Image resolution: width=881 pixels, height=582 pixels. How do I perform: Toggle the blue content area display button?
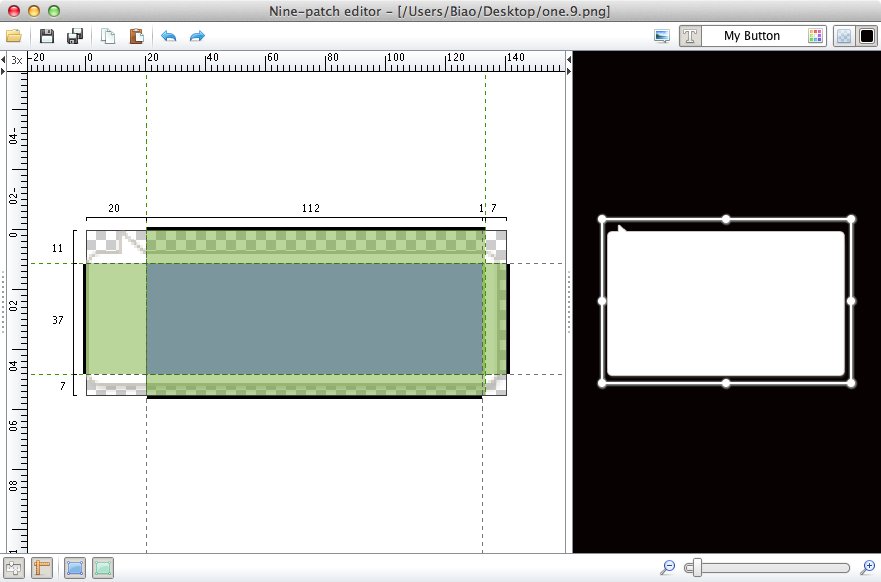click(x=74, y=568)
